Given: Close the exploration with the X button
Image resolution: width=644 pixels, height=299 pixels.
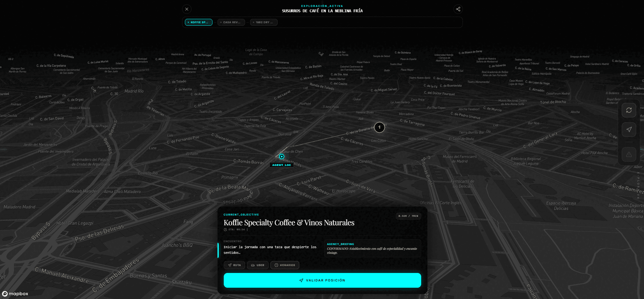Looking at the screenshot, I should tap(187, 9).
